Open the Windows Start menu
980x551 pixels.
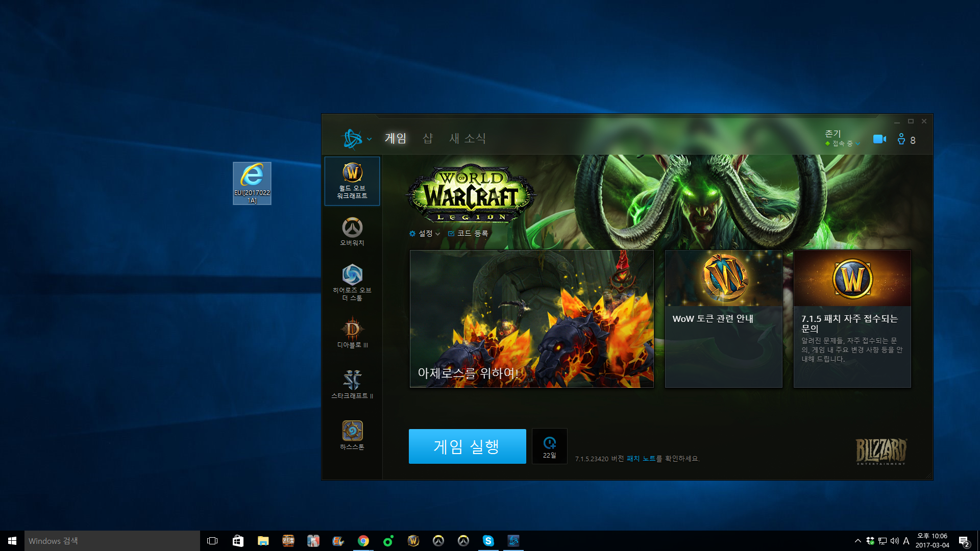[x=12, y=541]
